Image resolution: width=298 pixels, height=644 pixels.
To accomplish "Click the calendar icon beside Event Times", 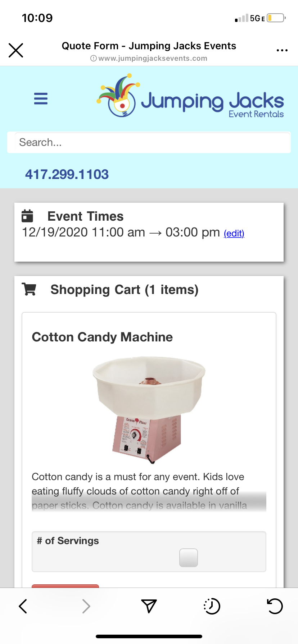I will [x=27, y=216].
